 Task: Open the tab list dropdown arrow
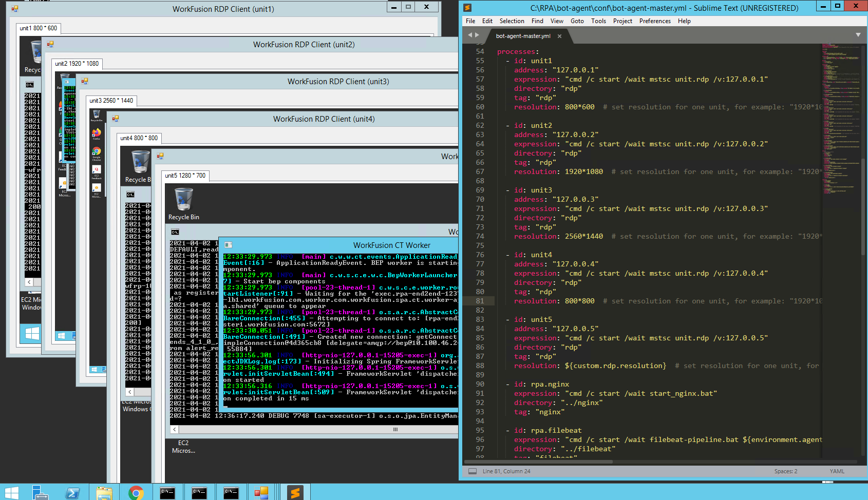coord(858,35)
